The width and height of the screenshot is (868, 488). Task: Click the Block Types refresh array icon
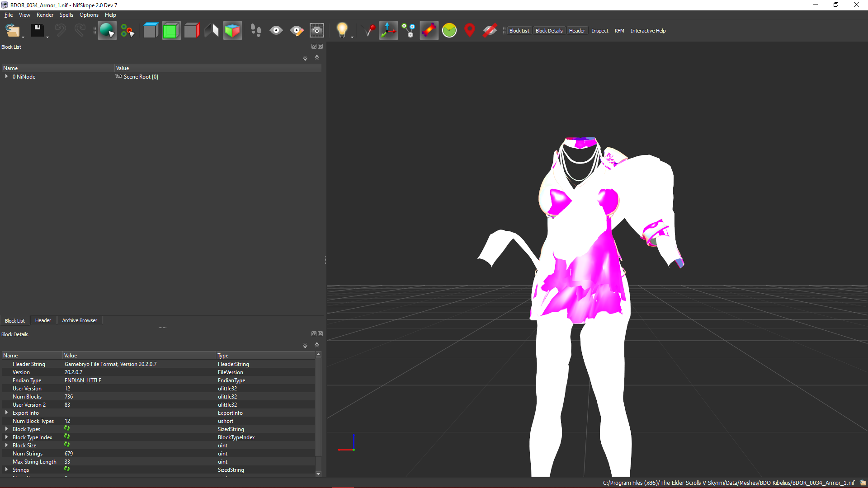point(67,428)
